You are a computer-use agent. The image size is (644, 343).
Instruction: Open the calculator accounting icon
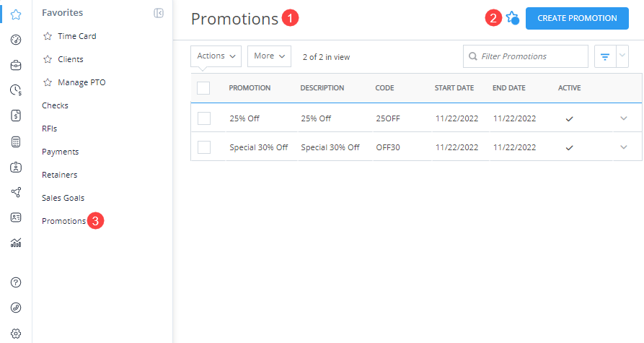click(x=16, y=142)
